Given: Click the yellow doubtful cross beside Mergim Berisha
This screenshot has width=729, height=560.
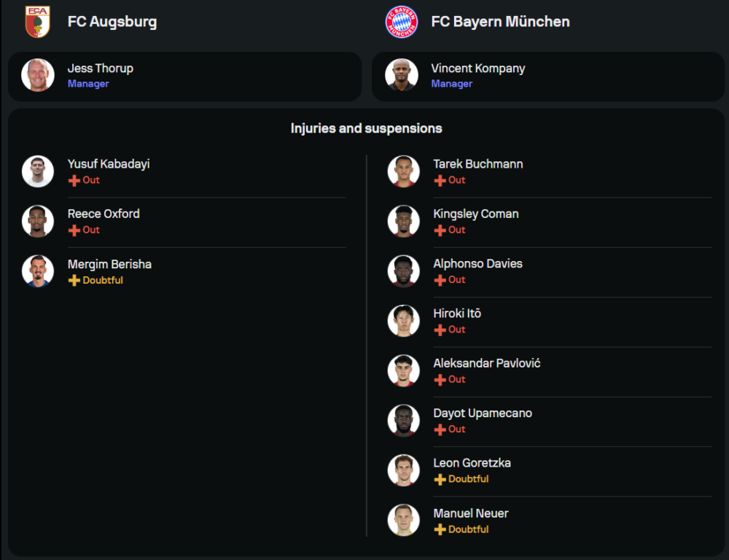Looking at the screenshot, I should pos(74,281).
